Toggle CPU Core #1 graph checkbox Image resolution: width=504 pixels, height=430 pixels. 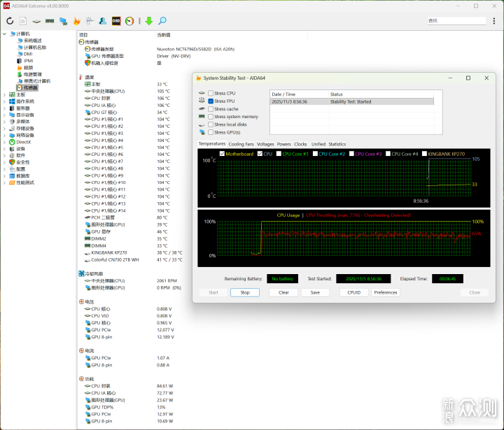coord(278,154)
